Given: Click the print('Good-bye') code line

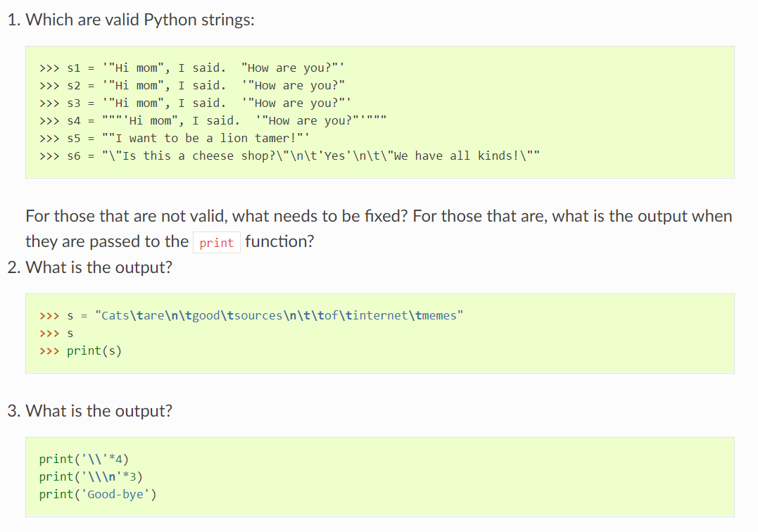Looking at the screenshot, I should (x=98, y=494).
